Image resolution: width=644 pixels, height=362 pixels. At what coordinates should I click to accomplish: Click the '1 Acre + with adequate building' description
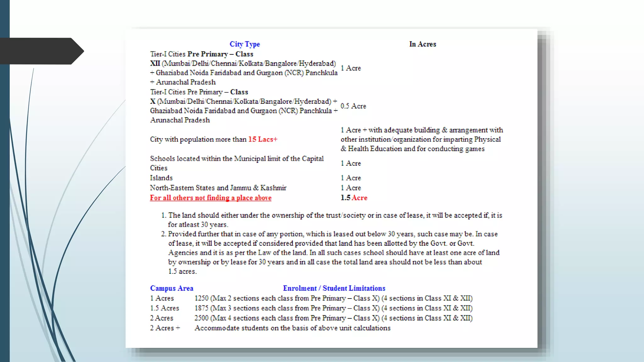tap(421, 140)
